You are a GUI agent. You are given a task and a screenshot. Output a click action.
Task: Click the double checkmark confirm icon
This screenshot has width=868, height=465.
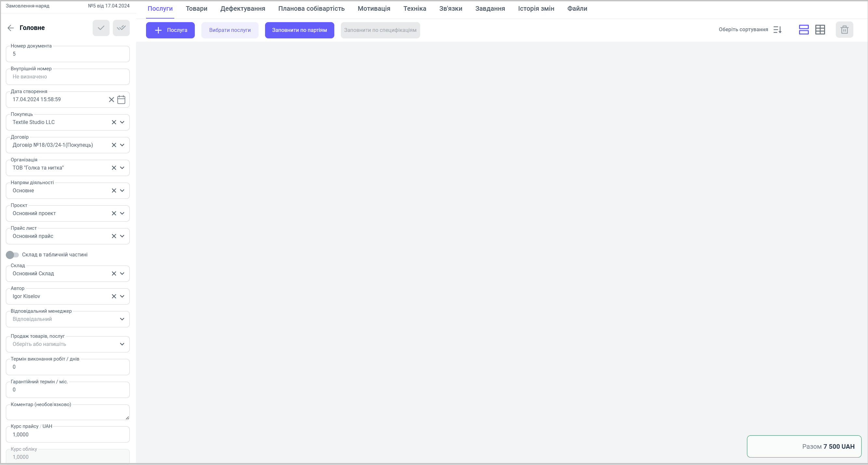[x=121, y=28]
